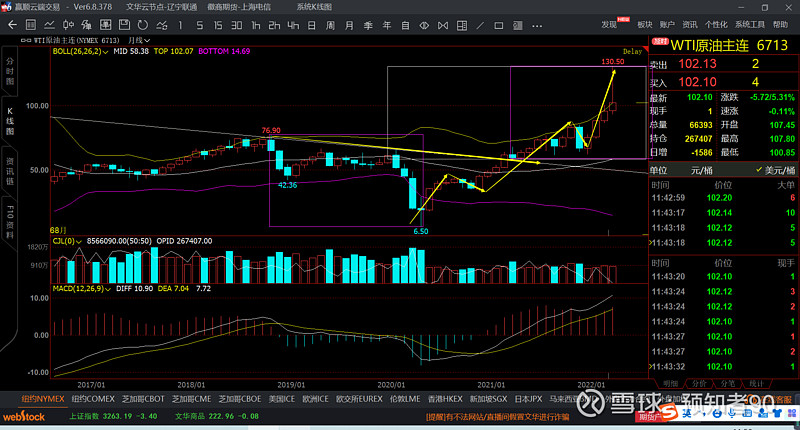Select the 2h period button

coord(274,25)
